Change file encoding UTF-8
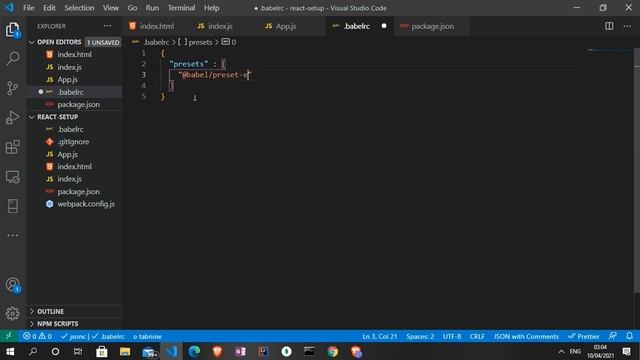Viewport: 640px width, 360px height. 452,336
